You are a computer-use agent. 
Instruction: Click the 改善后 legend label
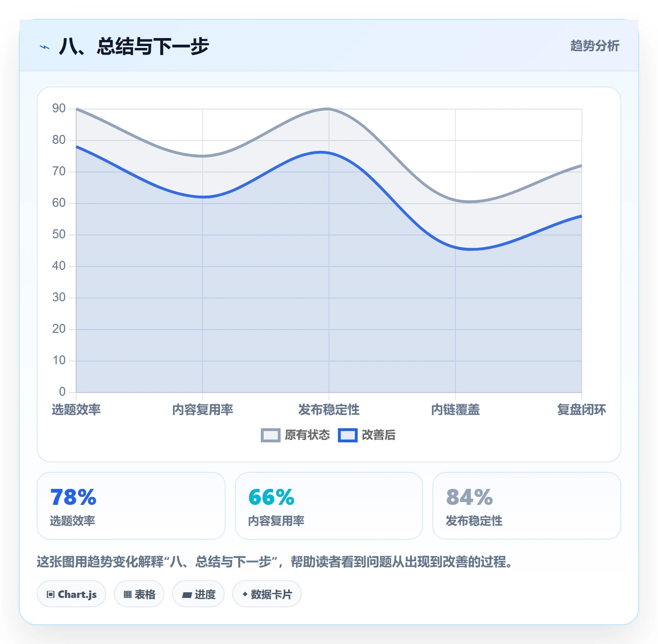click(378, 435)
